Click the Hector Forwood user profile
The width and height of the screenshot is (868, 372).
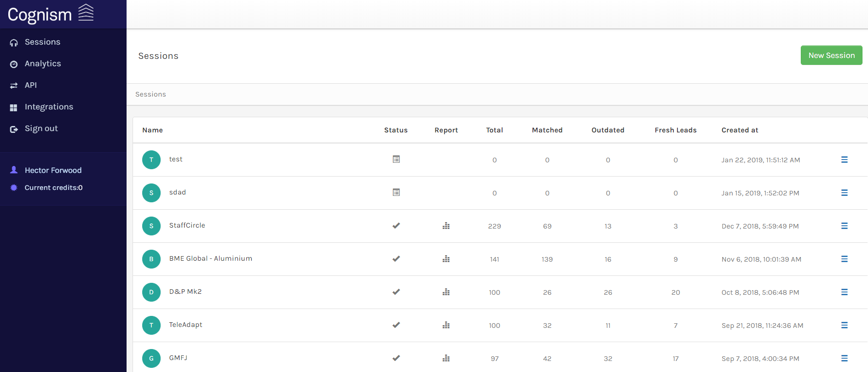(x=53, y=170)
